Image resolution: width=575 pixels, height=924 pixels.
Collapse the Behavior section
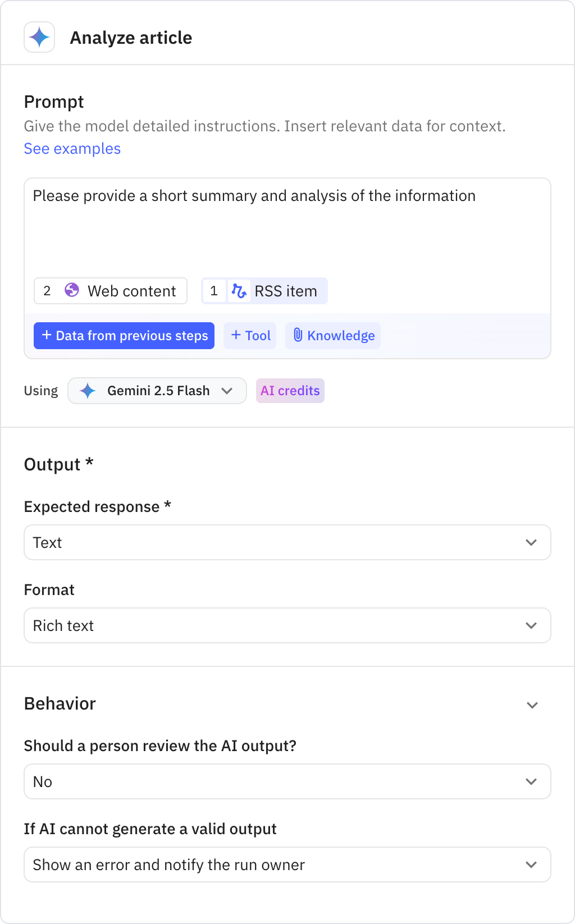(532, 705)
